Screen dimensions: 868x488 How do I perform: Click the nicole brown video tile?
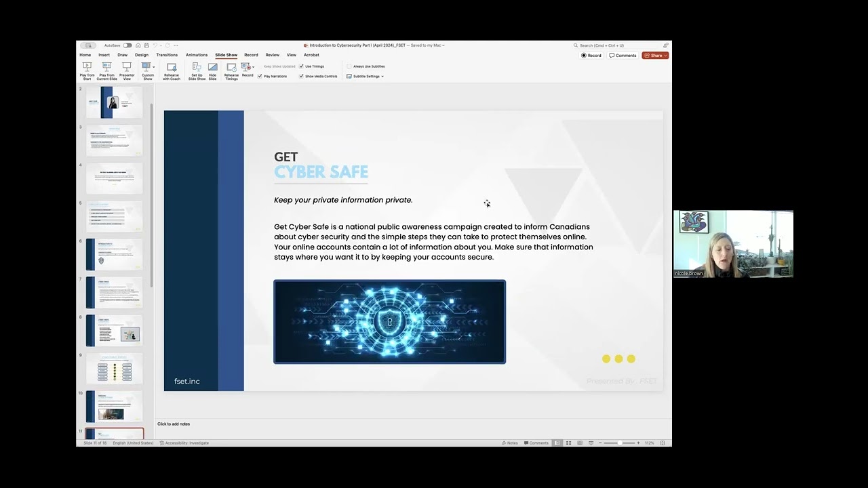733,244
